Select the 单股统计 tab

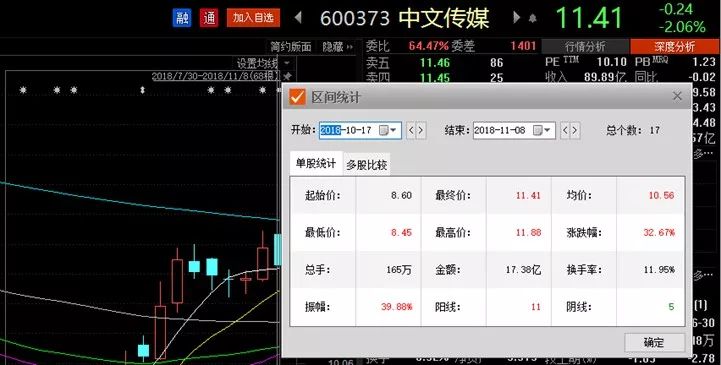pos(315,164)
